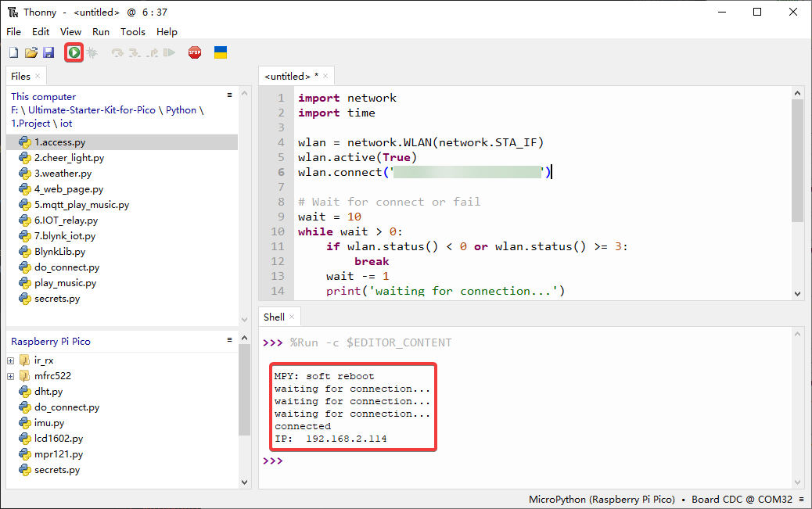Click the IP 192.168.2.114 shell output
This screenshot has height=509, width=812.
click(330, 439)
